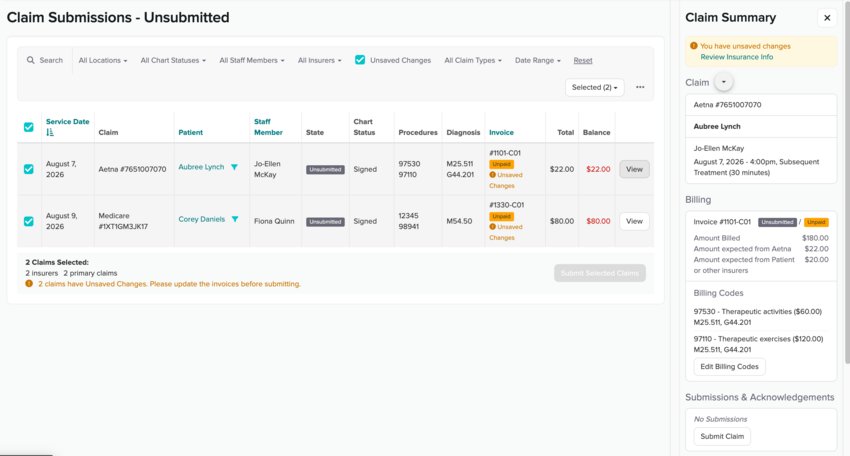The width and height of the screenshot is (850, 456).
Task: Click the $80.00 red balance amount
Action: click(598, 221)
